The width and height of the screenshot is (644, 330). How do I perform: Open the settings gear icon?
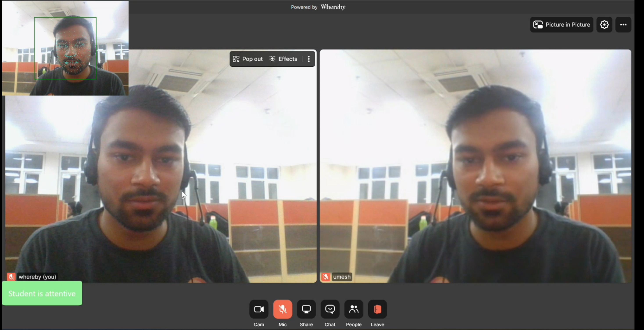click(x=604, y=25)
